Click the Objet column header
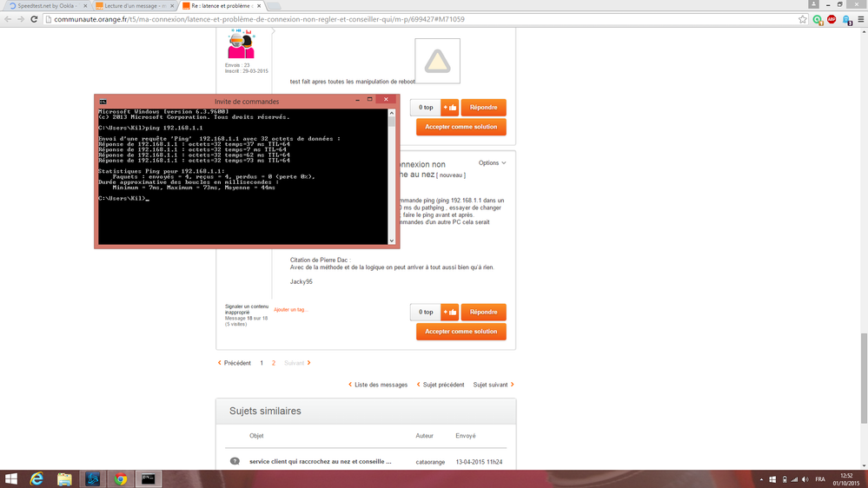868x488 pixels. point(256,436)
